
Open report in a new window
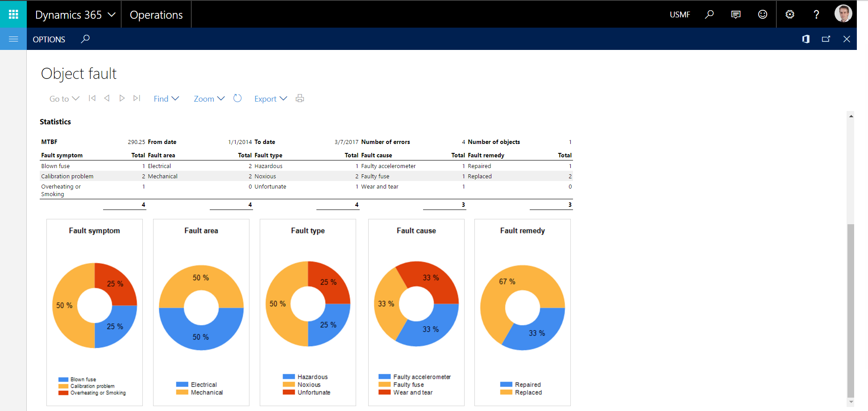pyautogui.click(x=826, y=39)
